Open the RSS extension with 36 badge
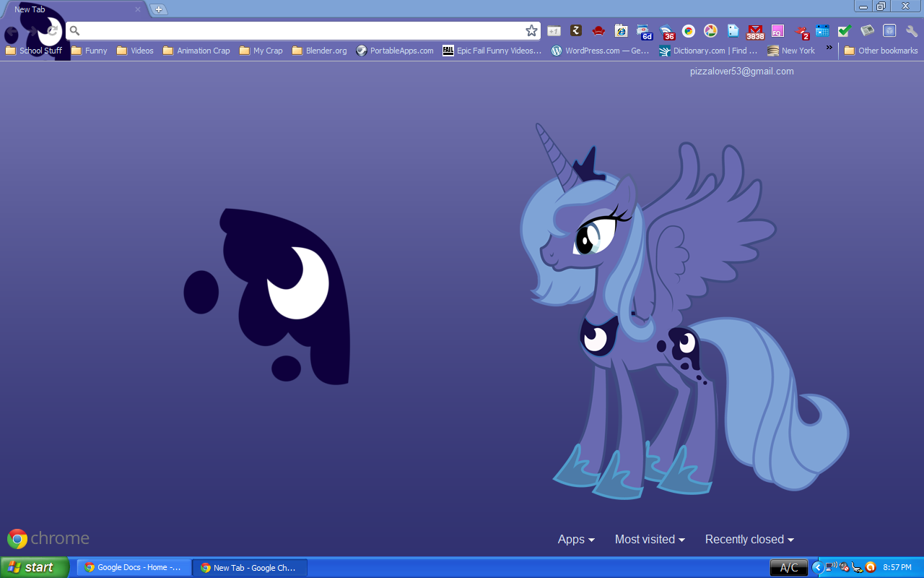Screen dimensions: 924x578 tap(667, 31)
